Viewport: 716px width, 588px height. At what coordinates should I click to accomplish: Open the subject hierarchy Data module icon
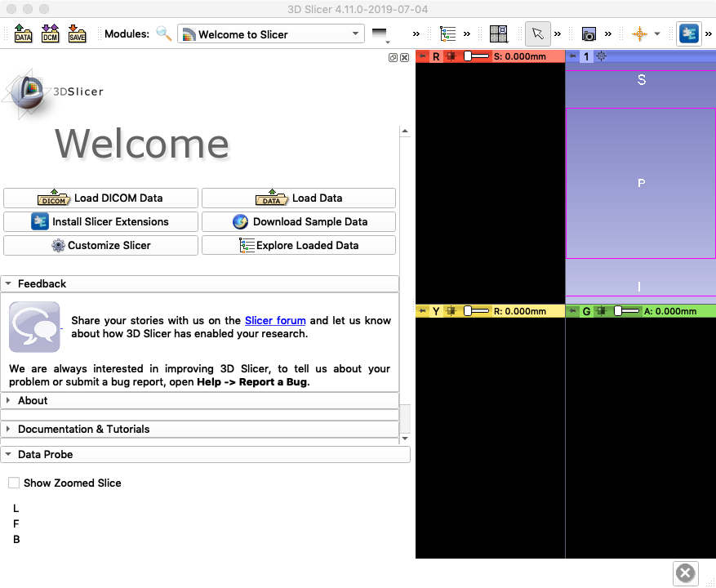pos(448,33)
